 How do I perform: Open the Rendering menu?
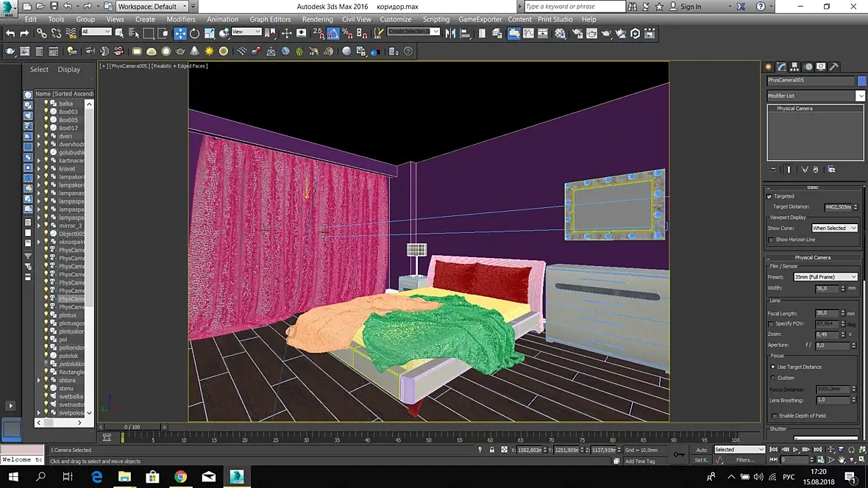(x=317, y=19)
